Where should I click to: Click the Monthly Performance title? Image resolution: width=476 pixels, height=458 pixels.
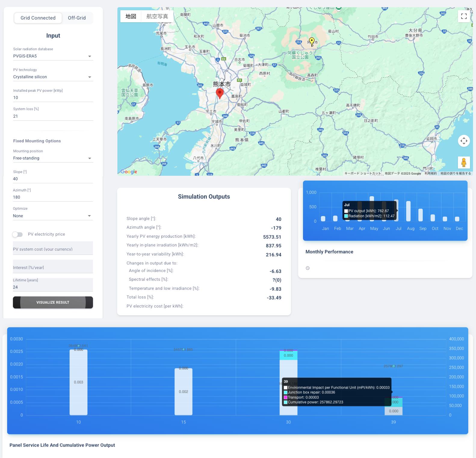click(329, 252)
